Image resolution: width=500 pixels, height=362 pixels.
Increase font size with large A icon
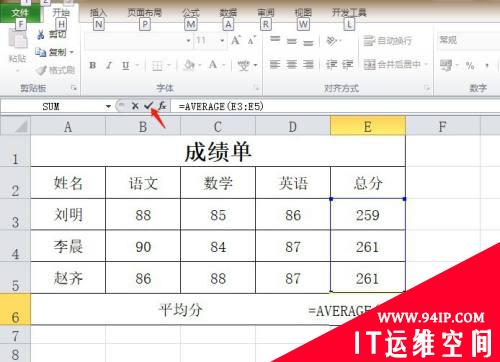pyautogui.click(x=236, y=40)
